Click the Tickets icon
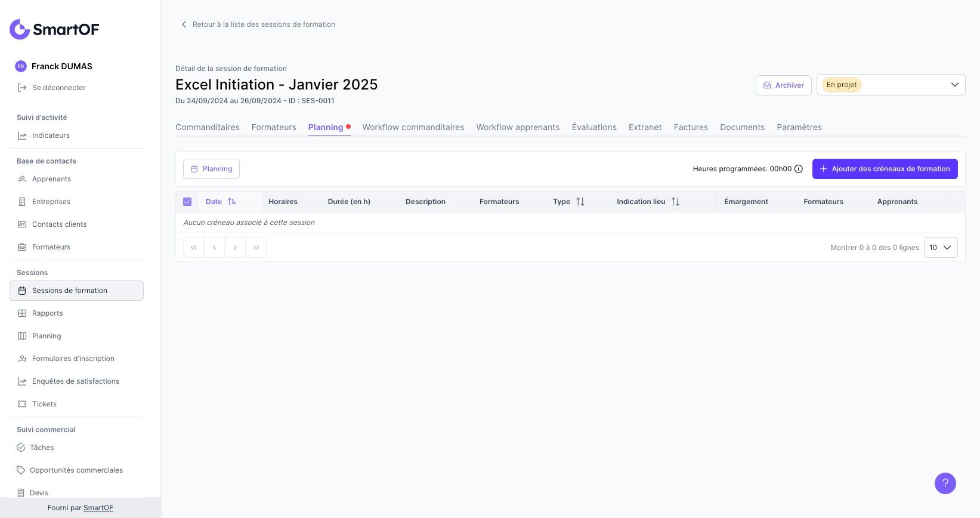980x518 pixels. 22,404
